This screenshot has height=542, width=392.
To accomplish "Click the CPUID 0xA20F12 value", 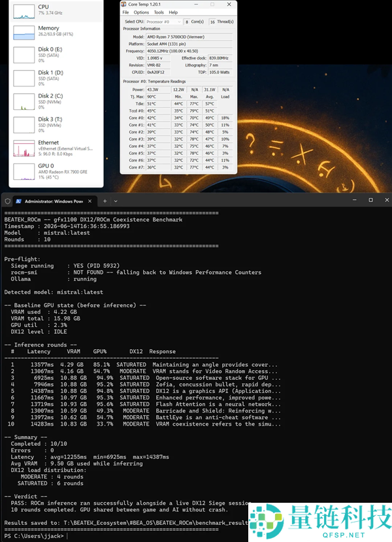I will pos(158,72).
